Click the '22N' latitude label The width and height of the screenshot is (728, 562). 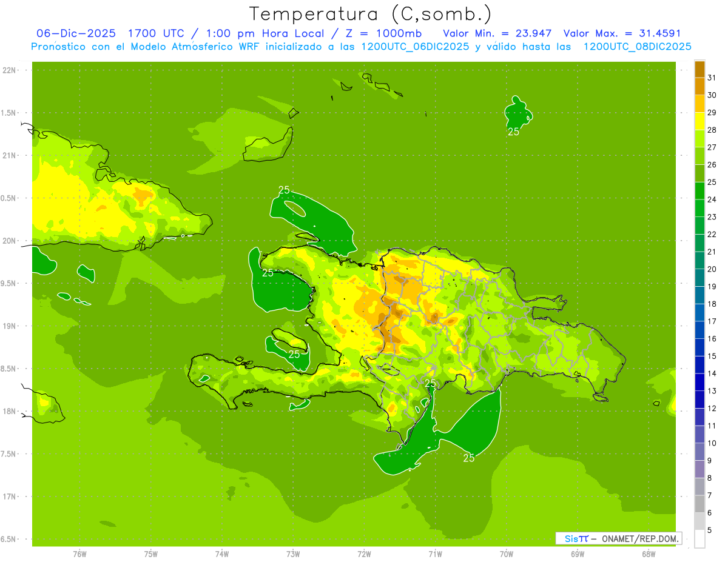pyautogui.click(x=10, y=70)
